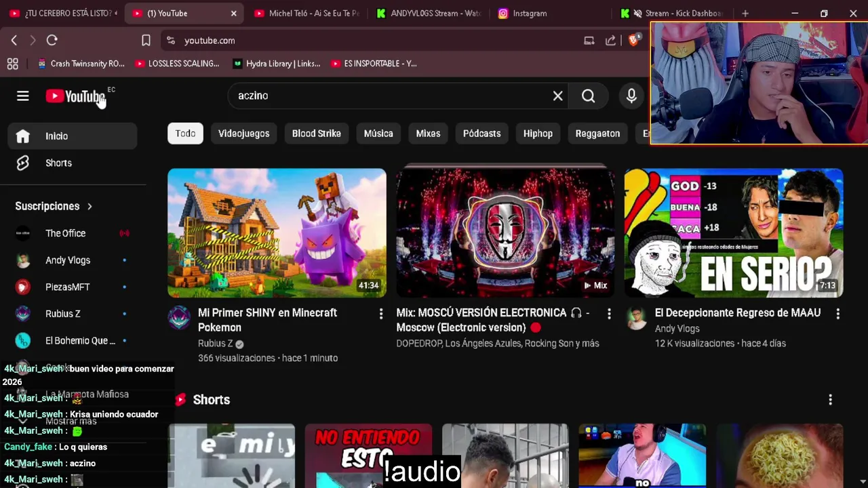Open options for El Decepcionante Regreso video
Image resolution: width=868 pixels, height=488 pixels.
[837, 314]
